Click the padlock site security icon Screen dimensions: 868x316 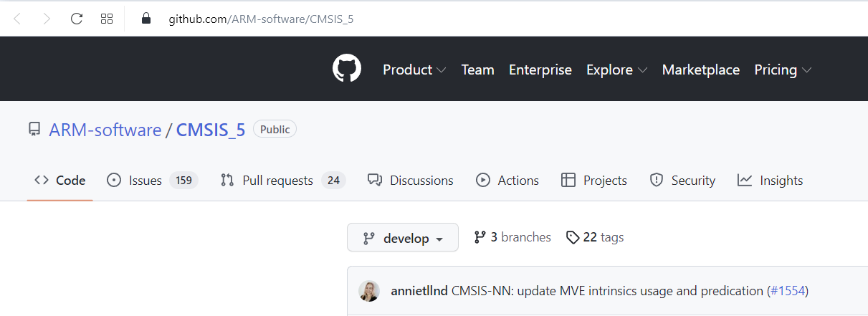coord(146,19)
